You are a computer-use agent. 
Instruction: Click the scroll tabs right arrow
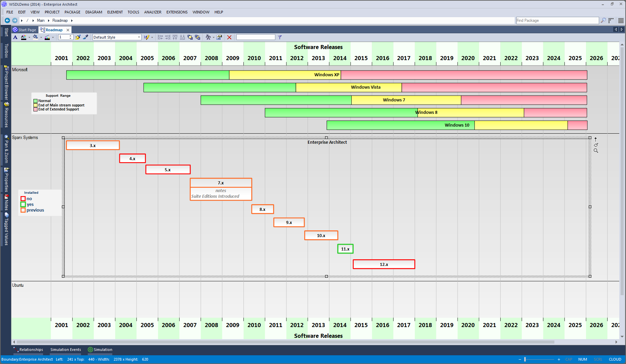(x=622, y=30)
